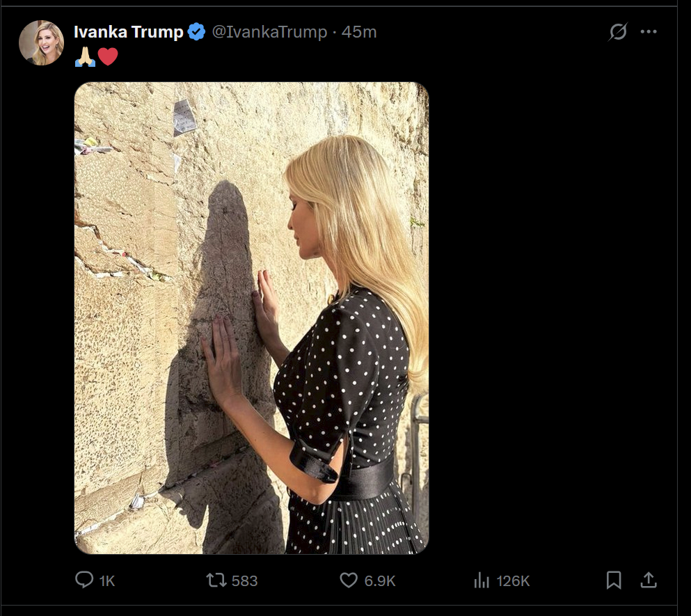This screenshot has width=691, height=616.
Task: Click the 583 reposts count
Action: click(x=244, y=581)
